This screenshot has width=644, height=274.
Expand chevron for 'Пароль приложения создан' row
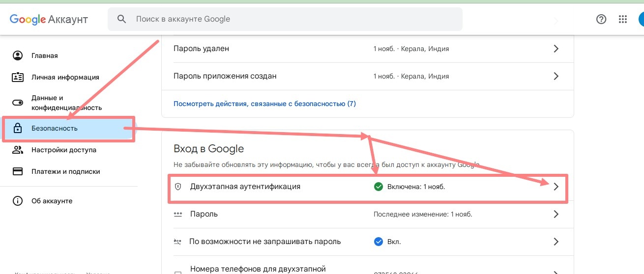coord(556,76)
